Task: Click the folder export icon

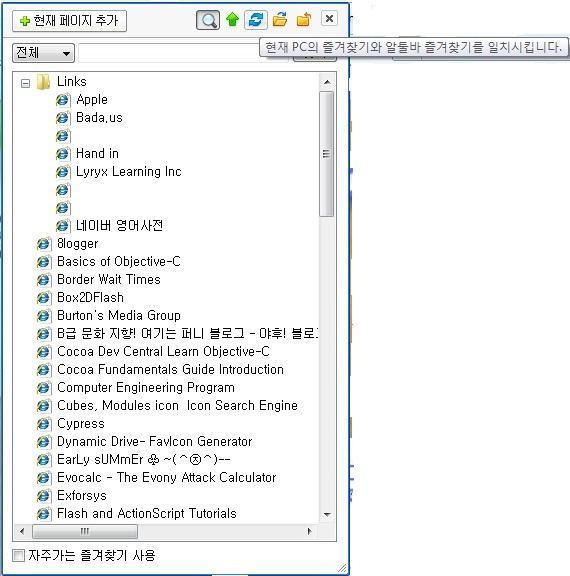Action: [x=304, y=19]
